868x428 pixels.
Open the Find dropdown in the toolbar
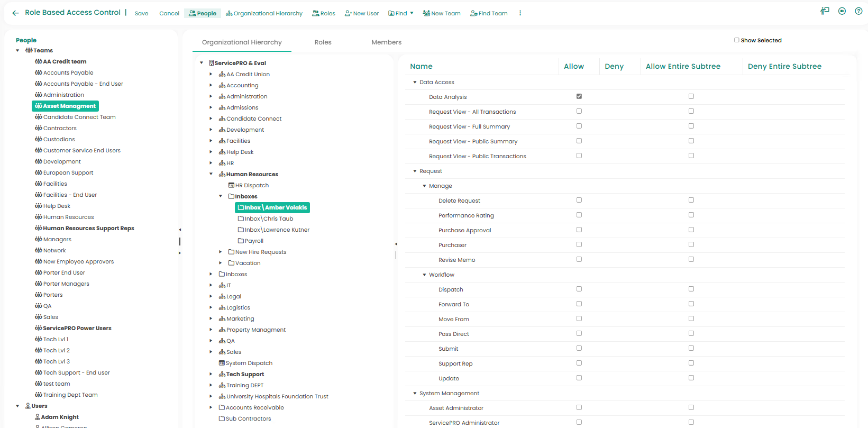click(401, 13)
